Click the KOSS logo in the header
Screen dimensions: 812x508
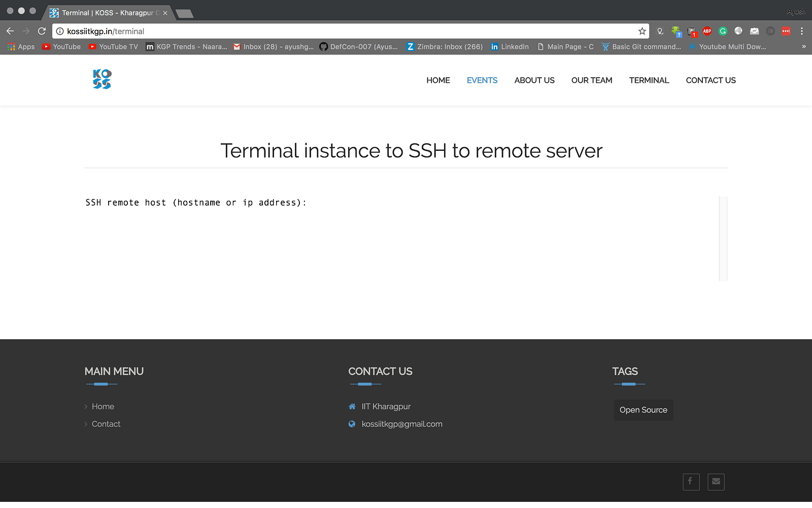point(102,79)
